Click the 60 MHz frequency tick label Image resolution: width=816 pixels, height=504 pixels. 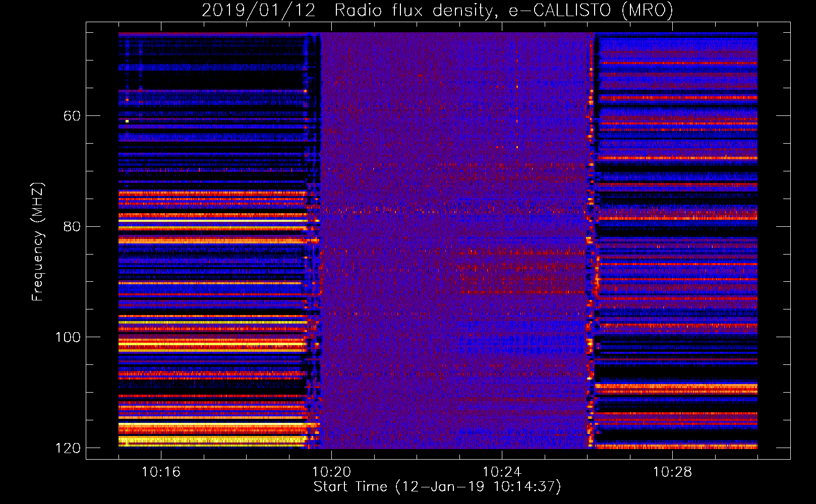(72, 116)
